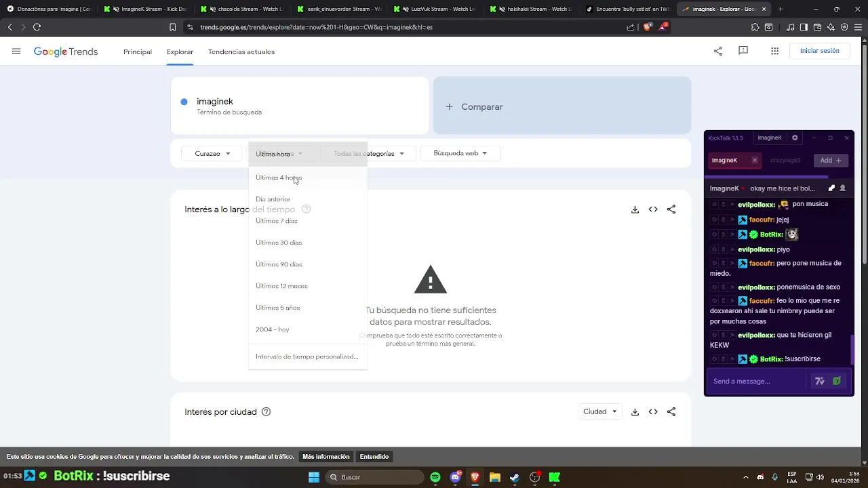Click Iniciar sesión button

[x=820, y=51]
